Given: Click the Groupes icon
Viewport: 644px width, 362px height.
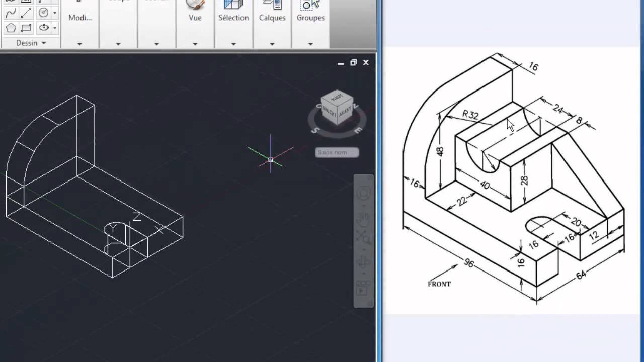Looking at the screenshot, I should point(310,5).
